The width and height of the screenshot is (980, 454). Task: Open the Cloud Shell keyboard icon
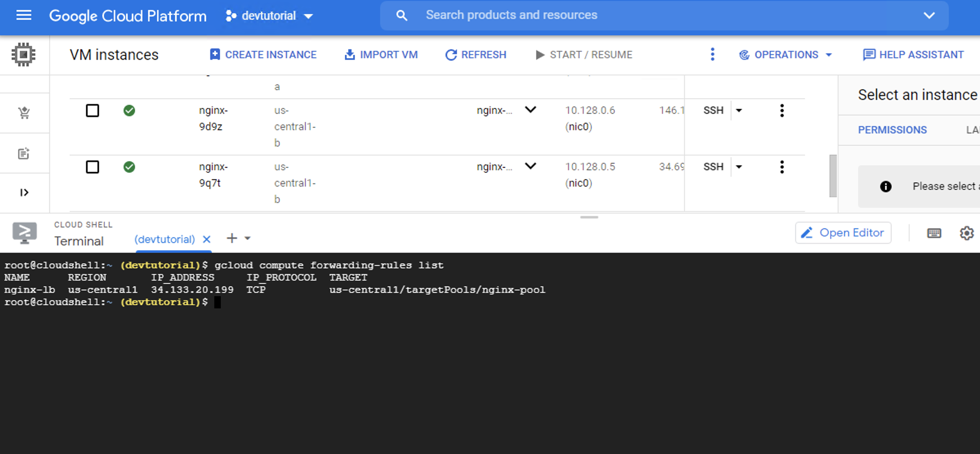(x=934, y=233)
